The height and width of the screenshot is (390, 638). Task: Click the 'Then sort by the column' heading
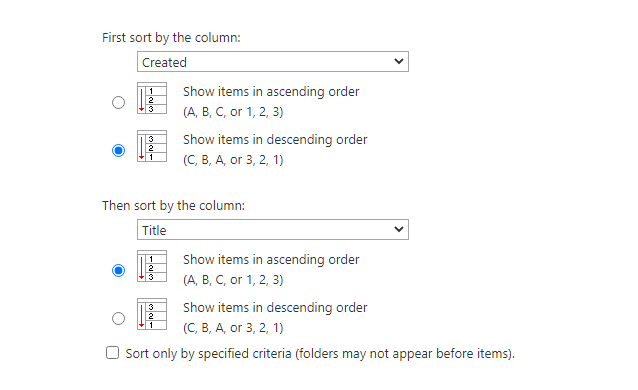click(173, 206)
